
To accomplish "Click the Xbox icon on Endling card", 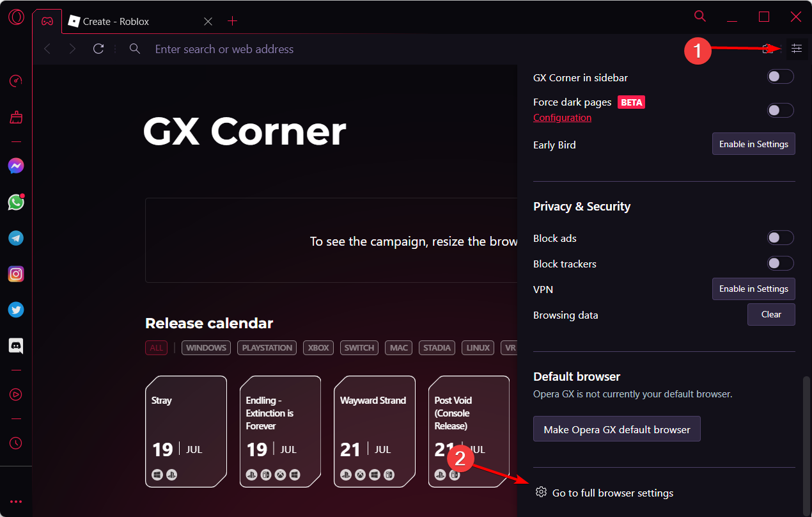I will coord(280,475).
